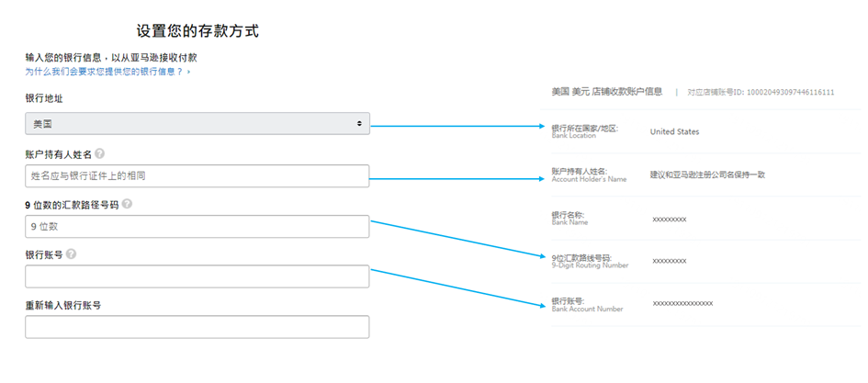Screen dimensions: 868x383
Task: Click the Bank Account Number value on the right
Action: (682, 303)
